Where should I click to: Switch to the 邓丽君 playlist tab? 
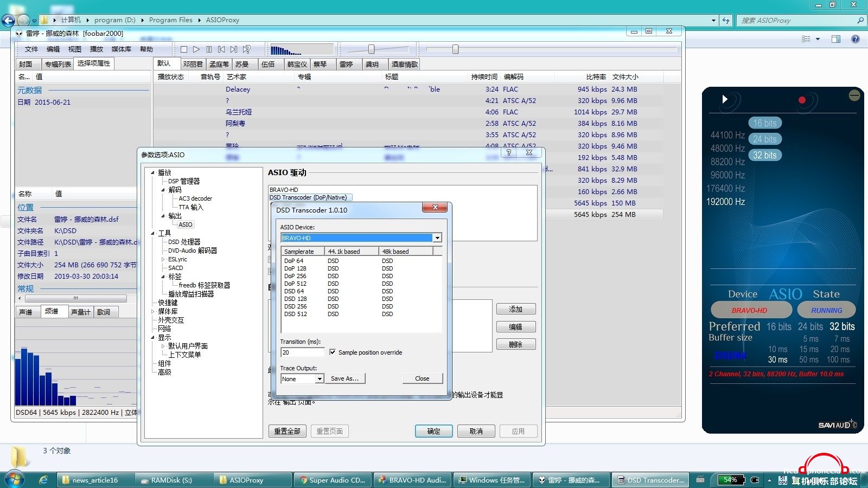tap(193, 65)
